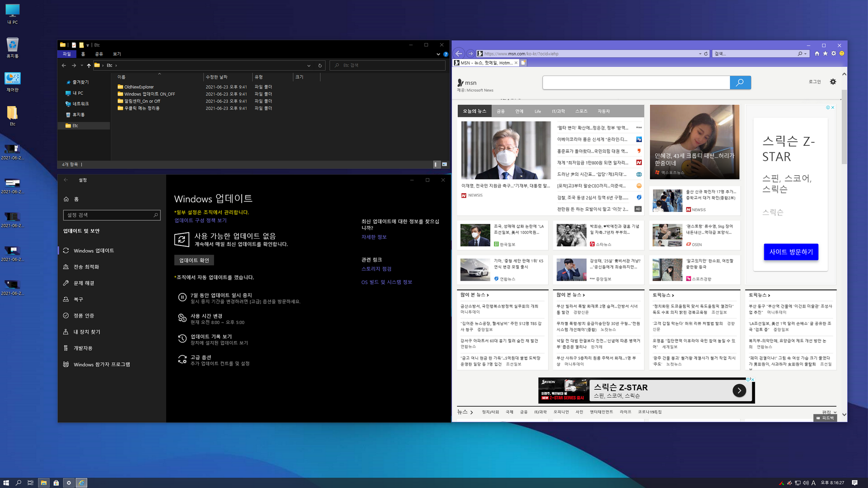This screenshot has width=868, height=488.
Task: Open the Internet Explorer home icon
Action: point(817,54)
